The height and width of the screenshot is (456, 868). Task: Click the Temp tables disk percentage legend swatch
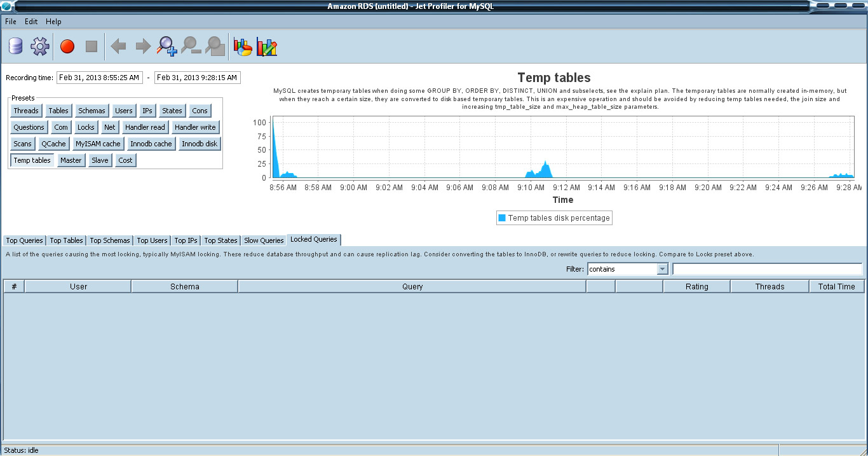coord(502,218)
